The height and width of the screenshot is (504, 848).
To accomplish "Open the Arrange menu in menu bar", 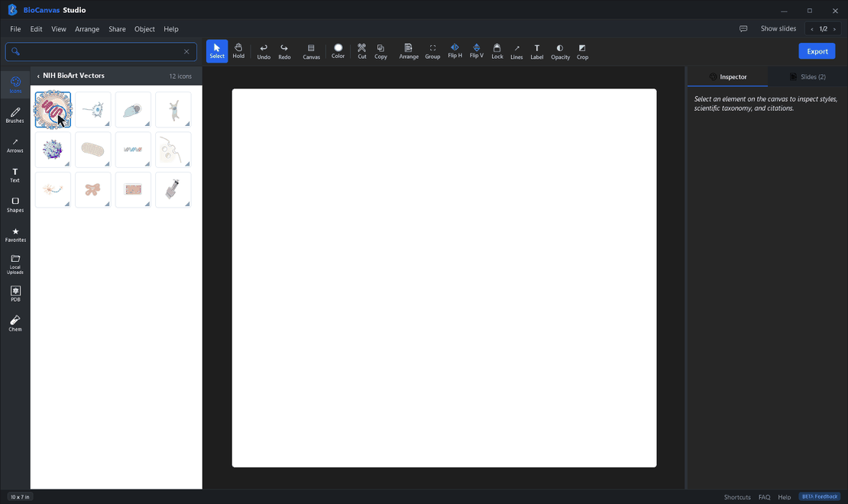I will pyautogui.click(x=87, y=29).
